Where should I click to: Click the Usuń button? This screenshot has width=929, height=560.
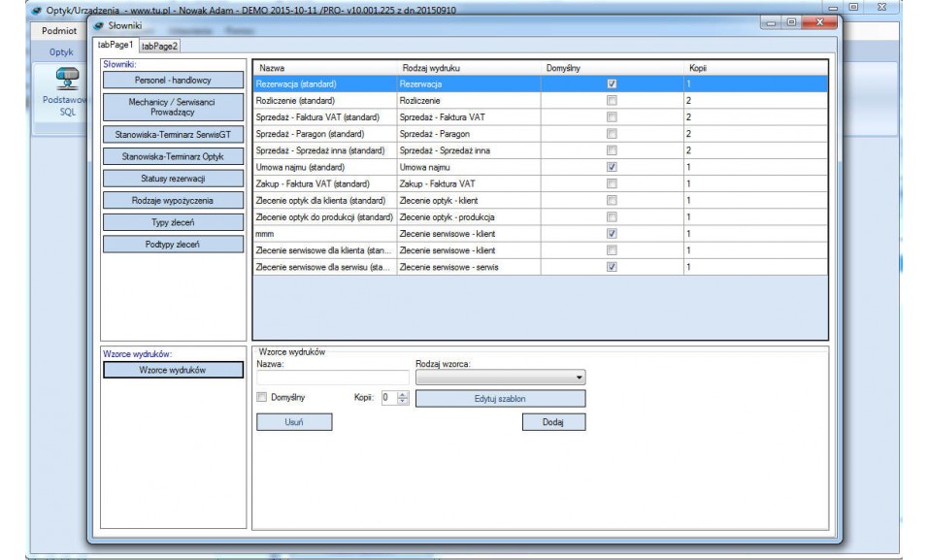pos(293,422)
